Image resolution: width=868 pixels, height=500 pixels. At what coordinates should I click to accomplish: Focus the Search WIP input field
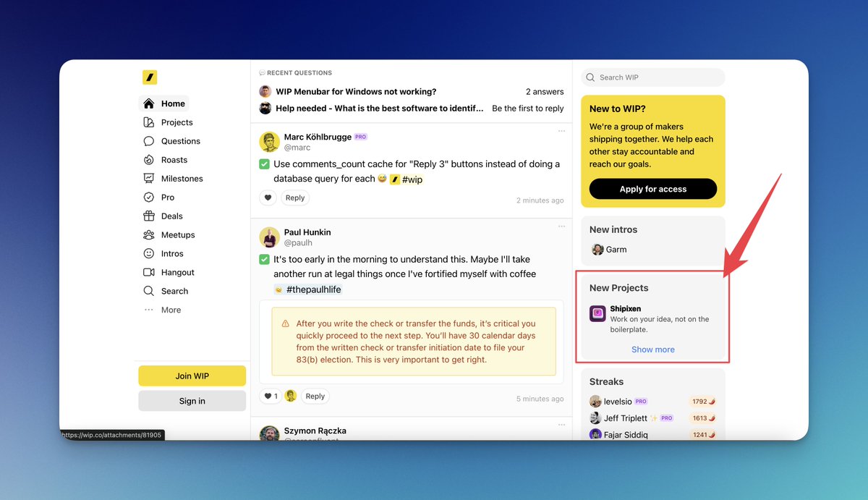(653, 77)
